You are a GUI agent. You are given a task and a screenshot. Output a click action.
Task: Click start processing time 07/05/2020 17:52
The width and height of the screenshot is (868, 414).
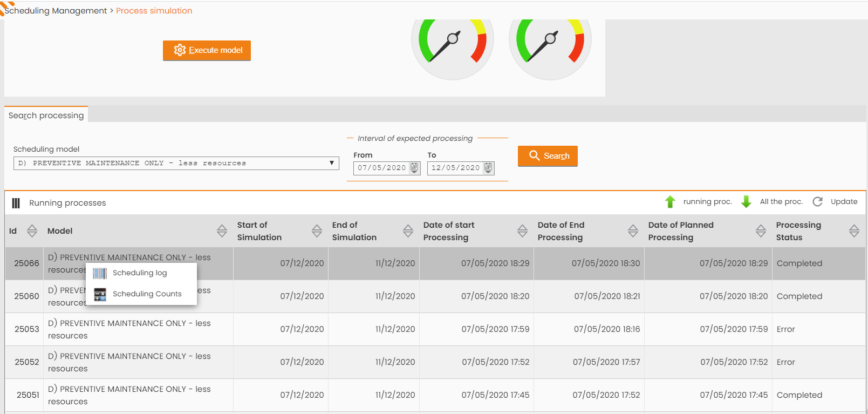click(495, 362)
